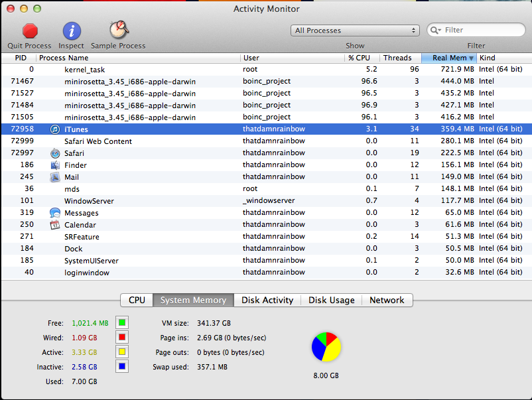The width and height of the screenshot is (532, 400).
Task: Open the blue Inspect info icon
Action: coord(72,31)
